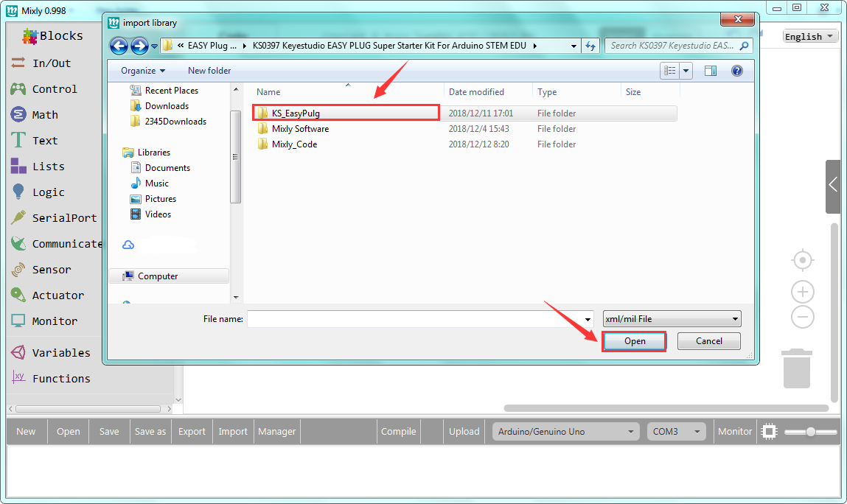Image resolution: width=847 pixels, height=504 pixels.
Task: Click Compile in the bottom toolbar
Action: pyautogui.click(x=398, y=432)
